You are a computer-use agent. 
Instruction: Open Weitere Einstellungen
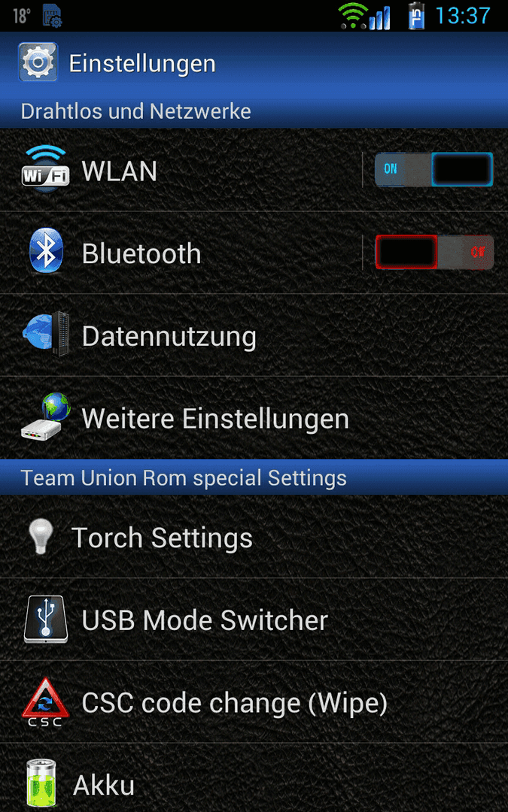click(254, 417)
